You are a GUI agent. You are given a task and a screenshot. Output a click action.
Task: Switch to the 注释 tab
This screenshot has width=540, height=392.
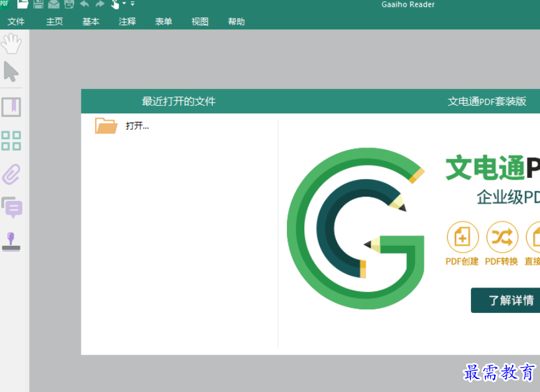click(128, 22)
